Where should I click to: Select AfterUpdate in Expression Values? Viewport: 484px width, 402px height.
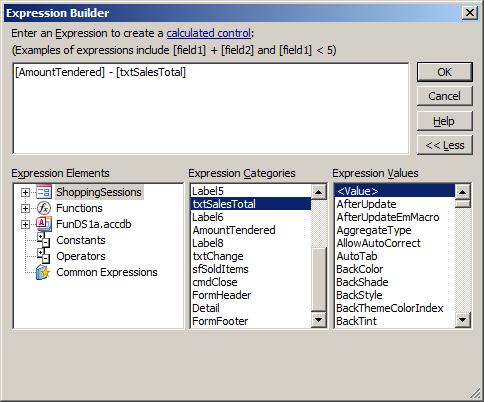coord(395,204)
